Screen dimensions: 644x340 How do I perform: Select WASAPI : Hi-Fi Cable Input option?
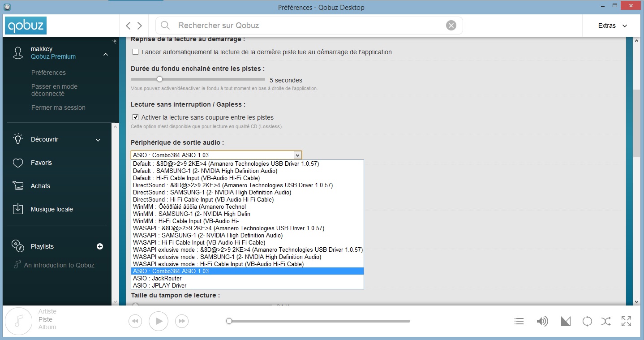click(247, 242)
